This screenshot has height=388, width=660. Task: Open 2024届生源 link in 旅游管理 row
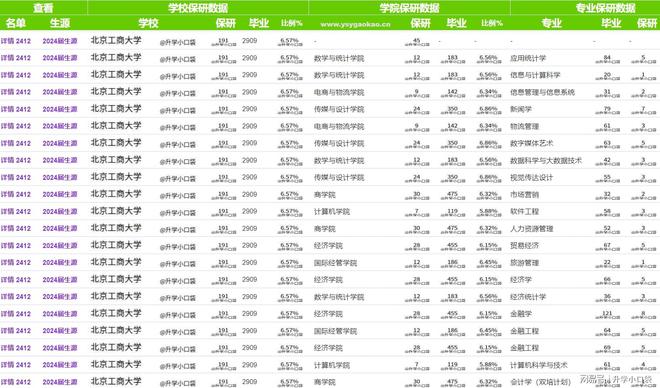60,263
